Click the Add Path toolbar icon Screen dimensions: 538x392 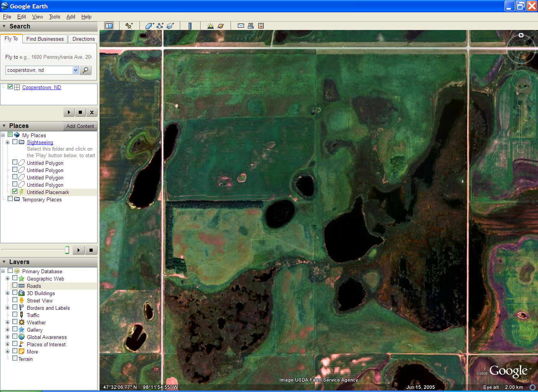tap(160, 26)
